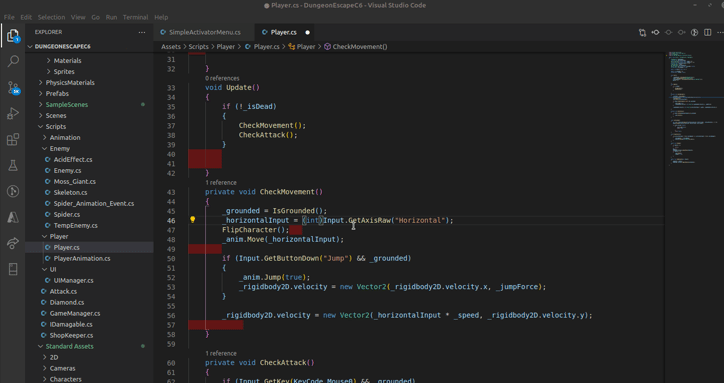Open the Edit menu
The height and width of the screenshot is (383, 724).
(x=26, y=17)
